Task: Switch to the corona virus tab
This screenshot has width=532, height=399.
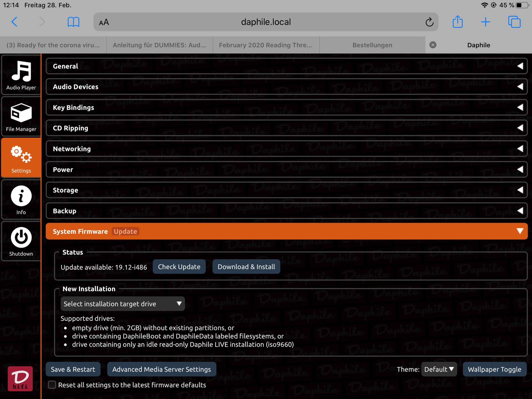Action: (x=53, y=45)
